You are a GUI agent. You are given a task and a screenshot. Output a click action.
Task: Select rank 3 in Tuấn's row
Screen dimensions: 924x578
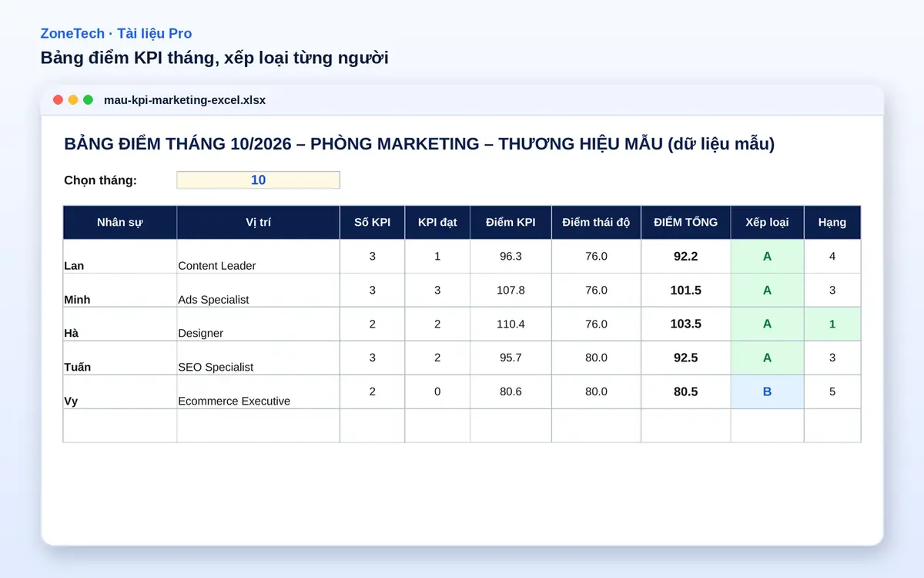pyautogui.click(x=832, y=358)
